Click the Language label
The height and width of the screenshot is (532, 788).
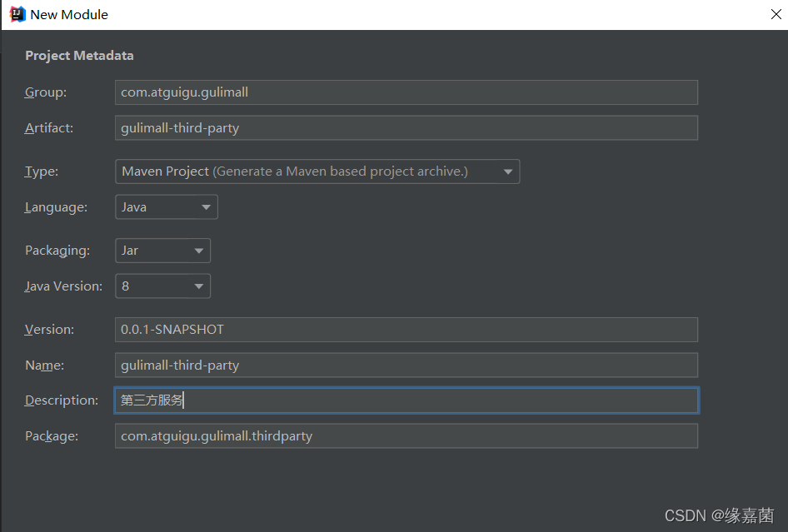[57, 207]
